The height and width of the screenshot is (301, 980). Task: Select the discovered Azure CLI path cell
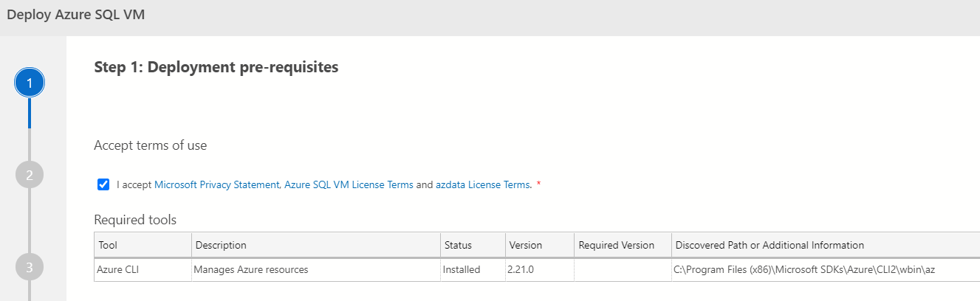tap(810, 270)
